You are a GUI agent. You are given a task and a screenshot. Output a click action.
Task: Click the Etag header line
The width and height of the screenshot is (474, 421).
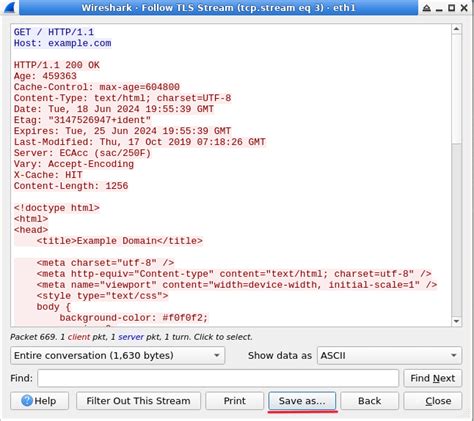pos(82,120)
